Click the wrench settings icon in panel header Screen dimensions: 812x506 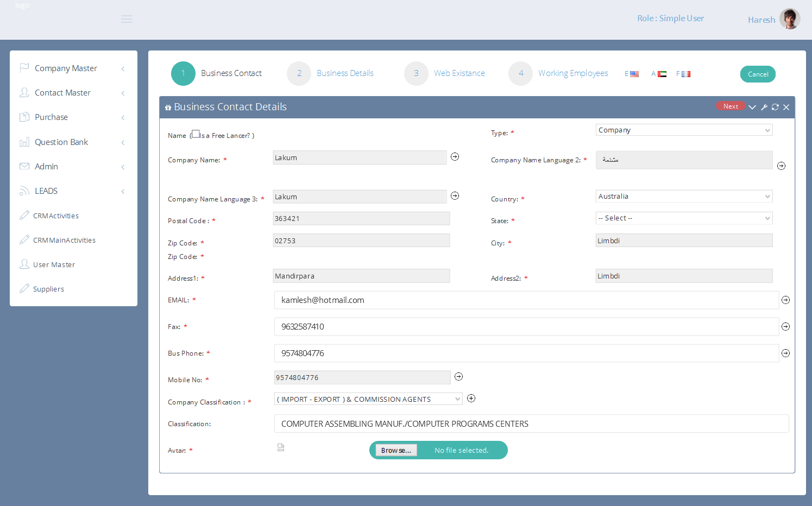point(764,107)
